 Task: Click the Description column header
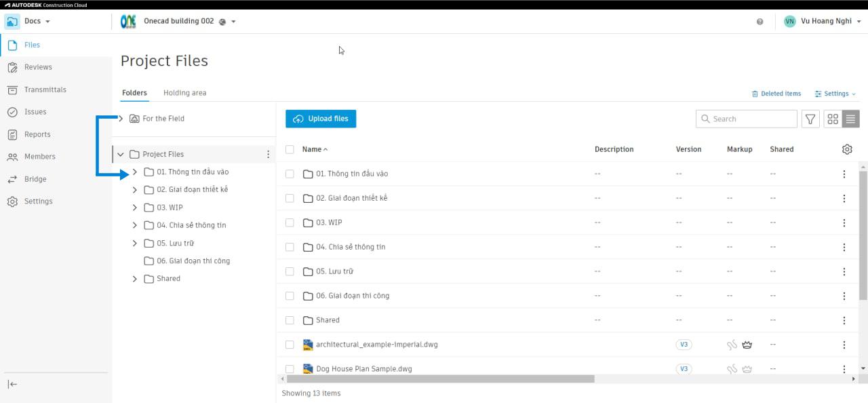tap(614, 149)
